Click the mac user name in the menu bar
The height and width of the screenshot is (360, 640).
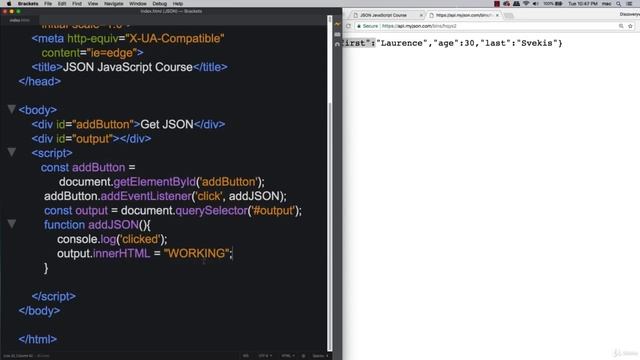[x=607, y=4]
